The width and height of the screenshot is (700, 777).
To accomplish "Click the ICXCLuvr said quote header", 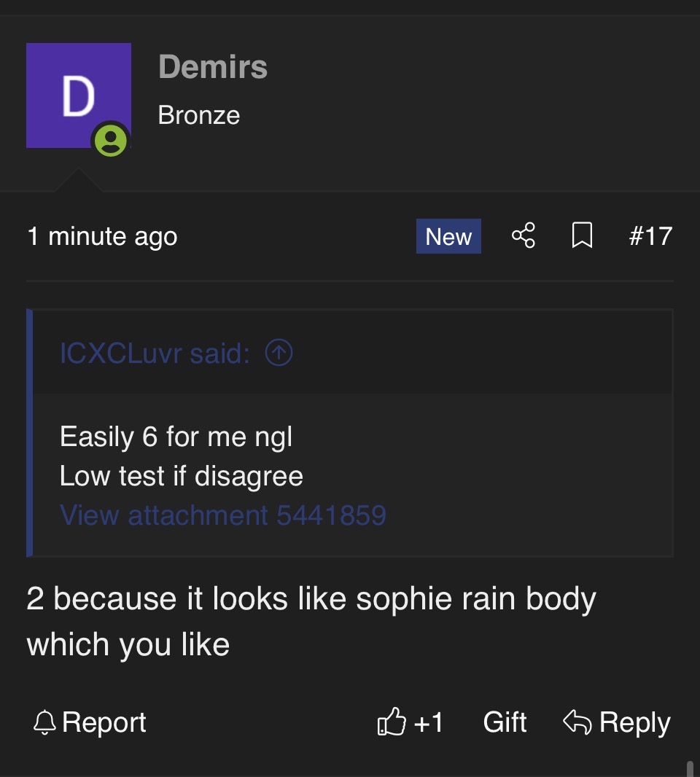I will (x=155, y=354).
